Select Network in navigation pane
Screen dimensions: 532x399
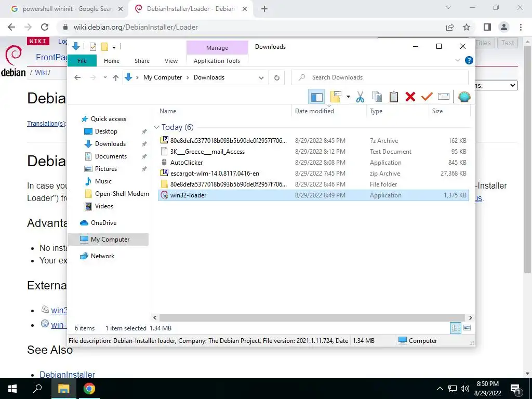(102, 256)
